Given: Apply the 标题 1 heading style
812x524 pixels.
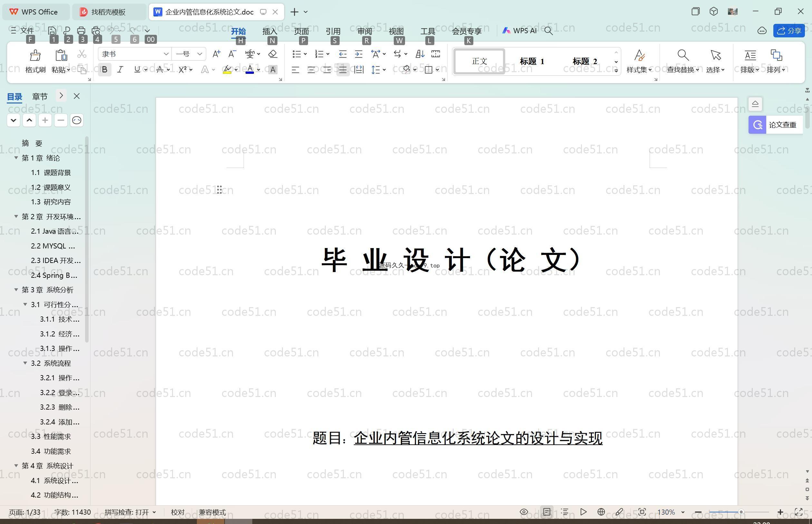Looking at the screenshot, I should click(x=532, y=62).
